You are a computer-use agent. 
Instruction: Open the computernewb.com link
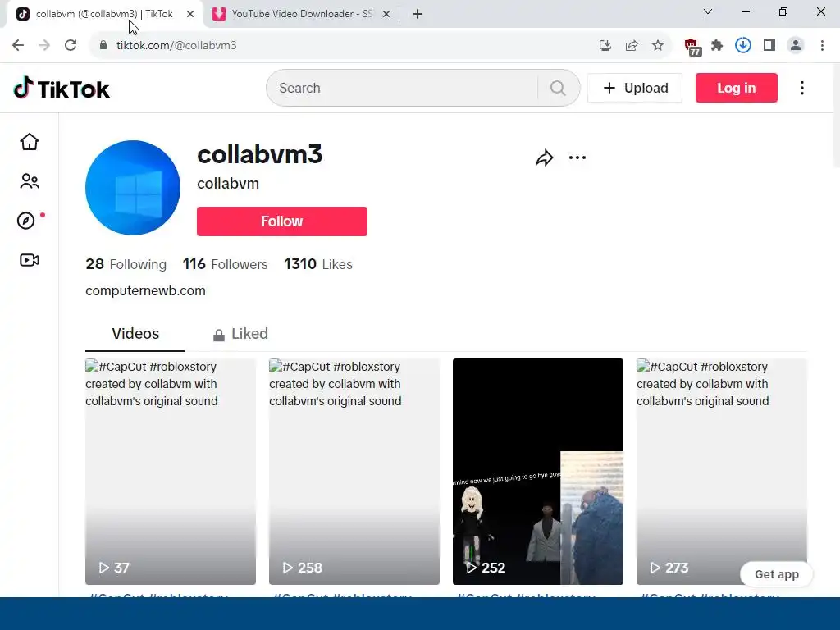145,291
